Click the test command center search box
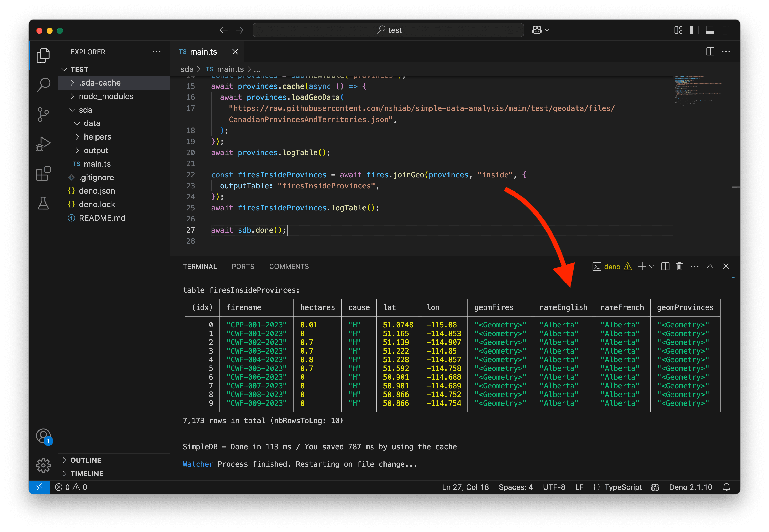 pyautogui.click(x=388, y=30)
